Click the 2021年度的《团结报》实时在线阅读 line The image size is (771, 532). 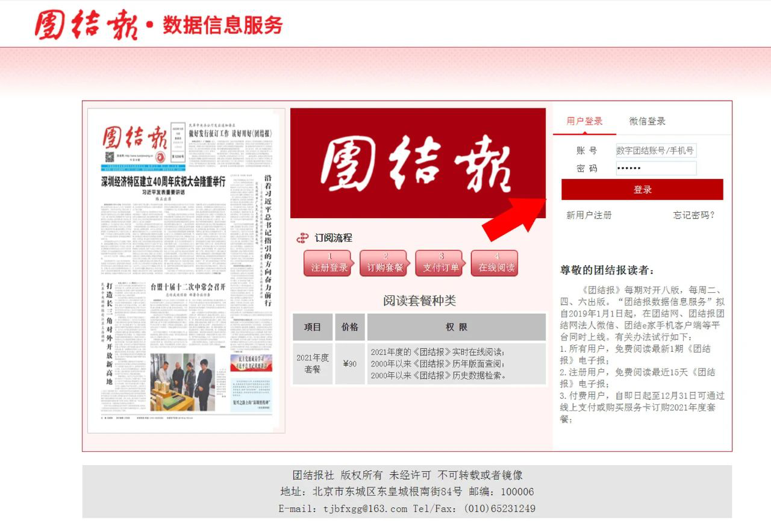(438, 352)
